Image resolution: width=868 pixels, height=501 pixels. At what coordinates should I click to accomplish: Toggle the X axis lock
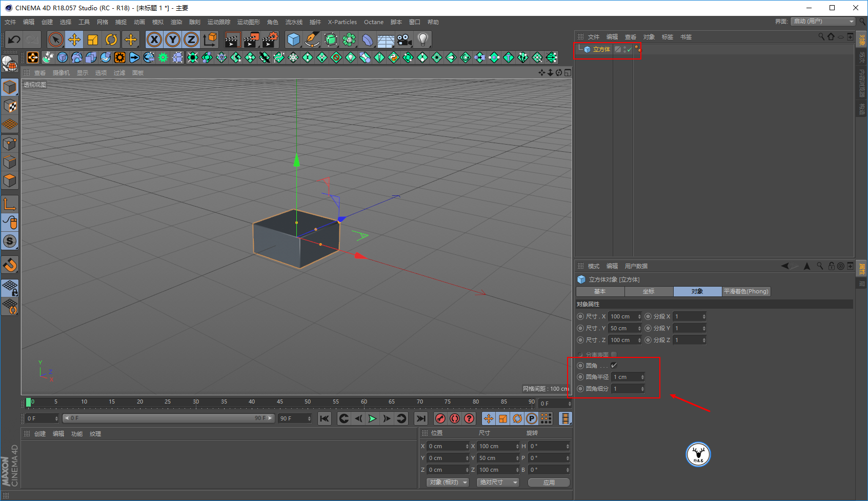pyautogui.click(x=154, y=39)
